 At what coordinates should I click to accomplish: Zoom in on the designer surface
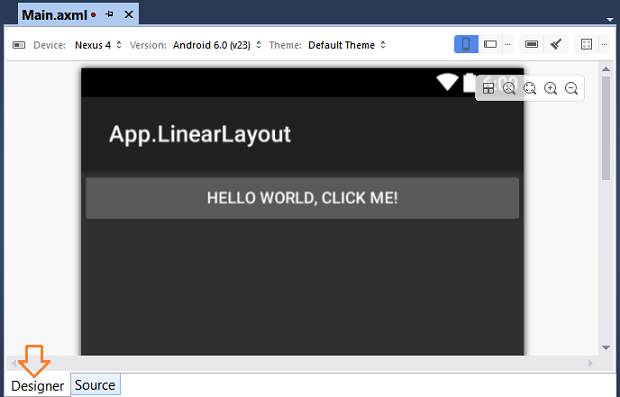pos(550,88)
